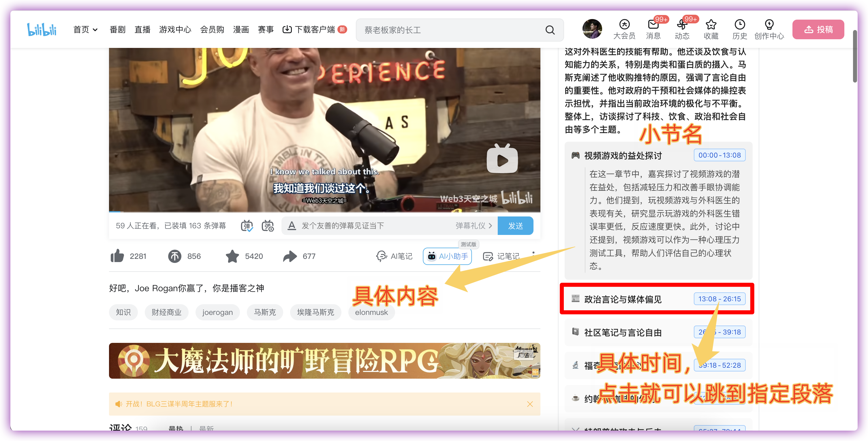Viewport: 868px width, 441px height.
Task: Open the 漫画 navigation item
Action: 241,30
